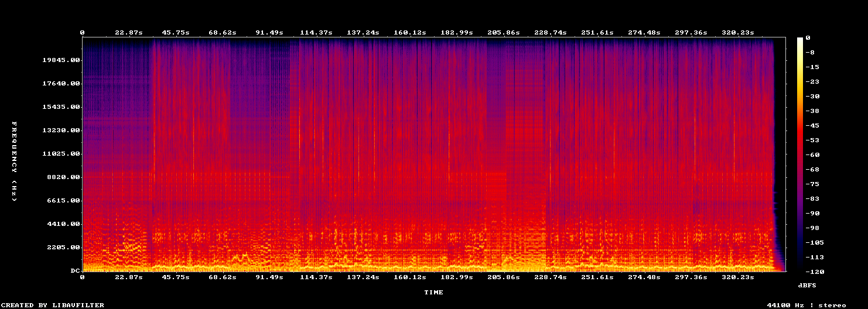The image size is (868, 309).
Task: Click the FREQUENCY (Hz) axis title
Action: tap(15, 162)
